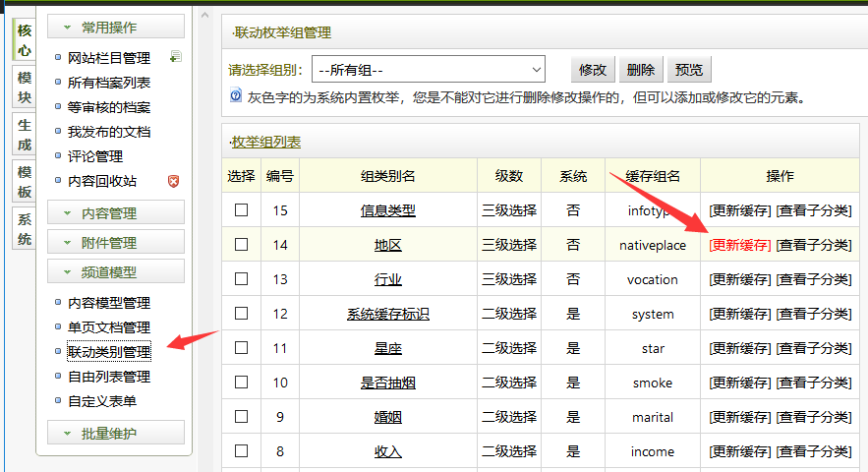Switch to the 模块 side tab

[24, 87]
